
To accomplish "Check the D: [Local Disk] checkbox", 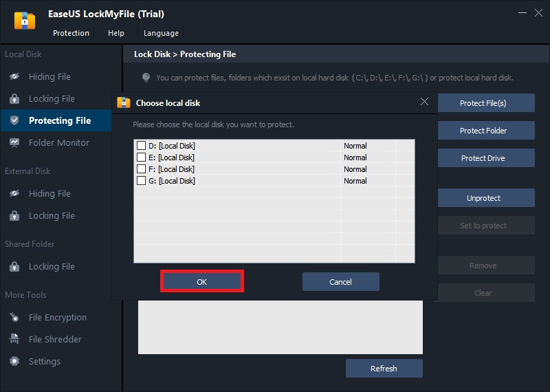I will click(142, 145).
